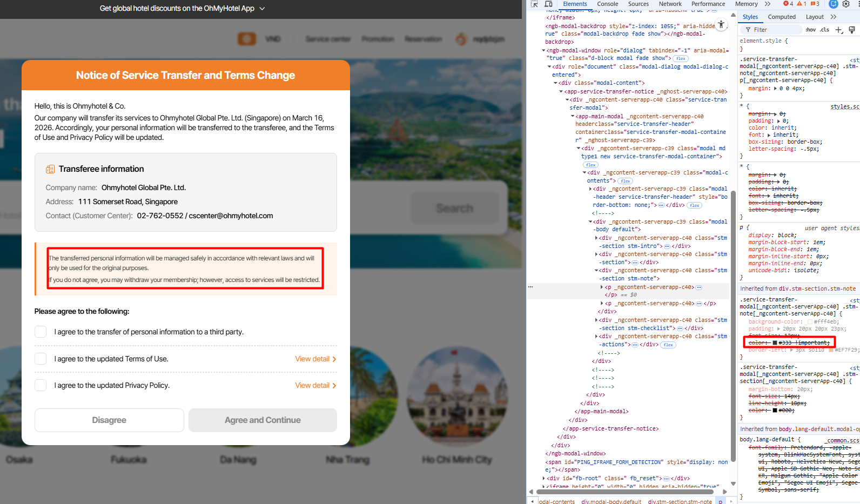Open the DevTools settings gear
Screen dimensions: 860x504
click(x=846, y=4)
